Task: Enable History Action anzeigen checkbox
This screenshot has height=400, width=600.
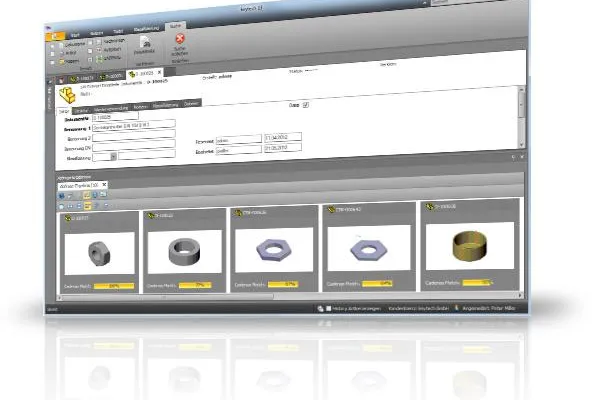Action: (328, 308)
